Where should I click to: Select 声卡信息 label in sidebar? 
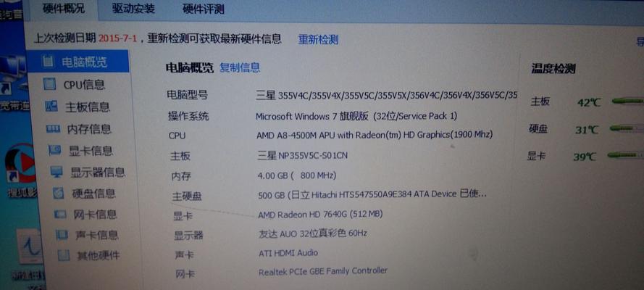pyautogui.click(x=97, y=235)
